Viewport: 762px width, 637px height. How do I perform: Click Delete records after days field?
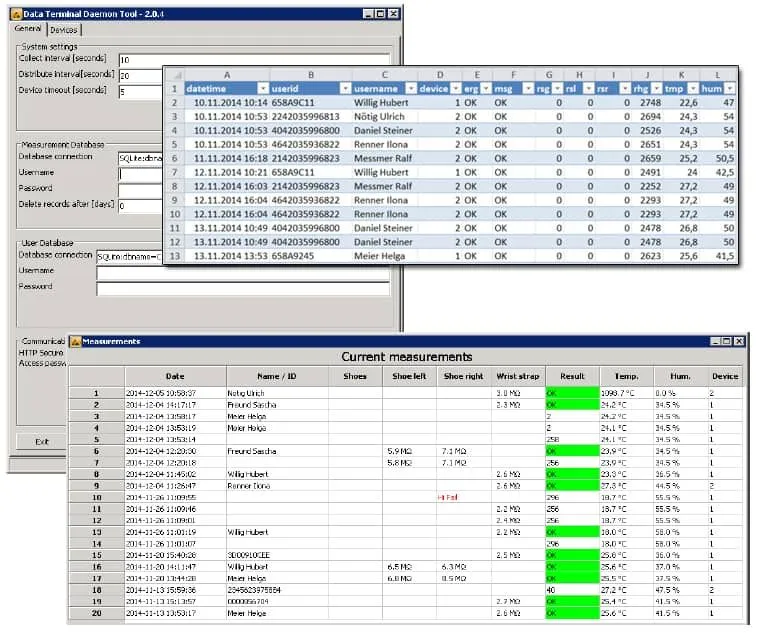(140, 206)
